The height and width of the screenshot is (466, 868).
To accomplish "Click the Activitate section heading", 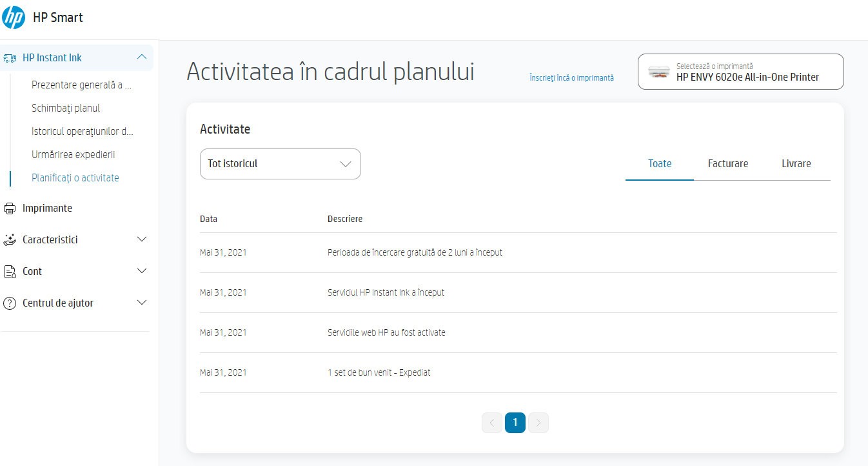I will [225, 129].
